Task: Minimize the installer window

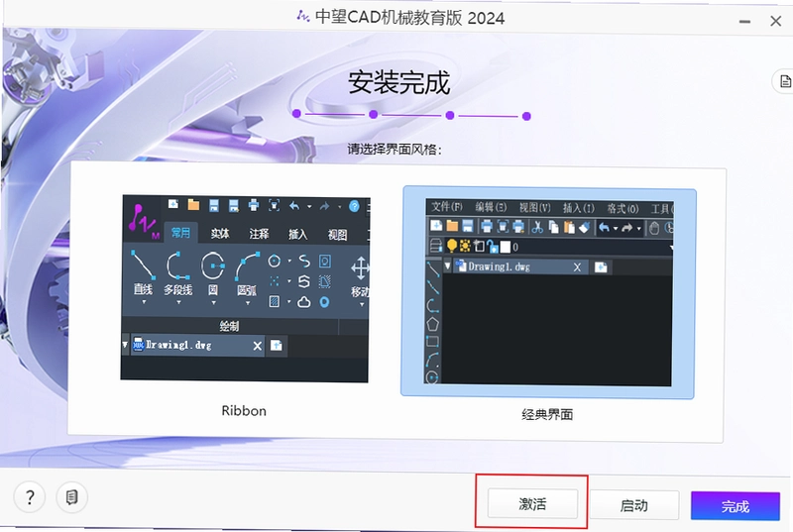Action: pyautogui.click(x=744, y=21)
